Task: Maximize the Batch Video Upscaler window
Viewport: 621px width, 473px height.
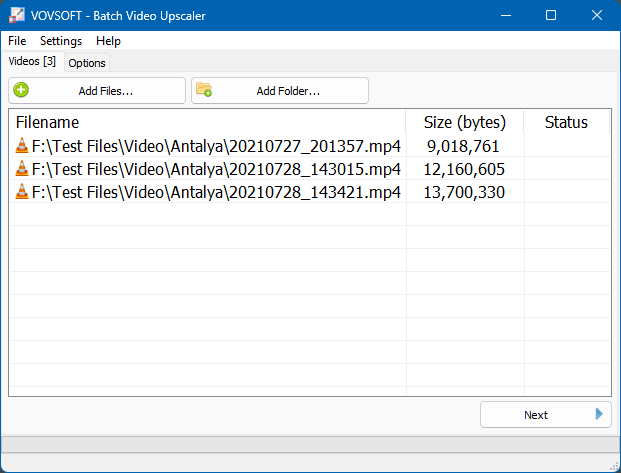Action: [x=551, y=15]
